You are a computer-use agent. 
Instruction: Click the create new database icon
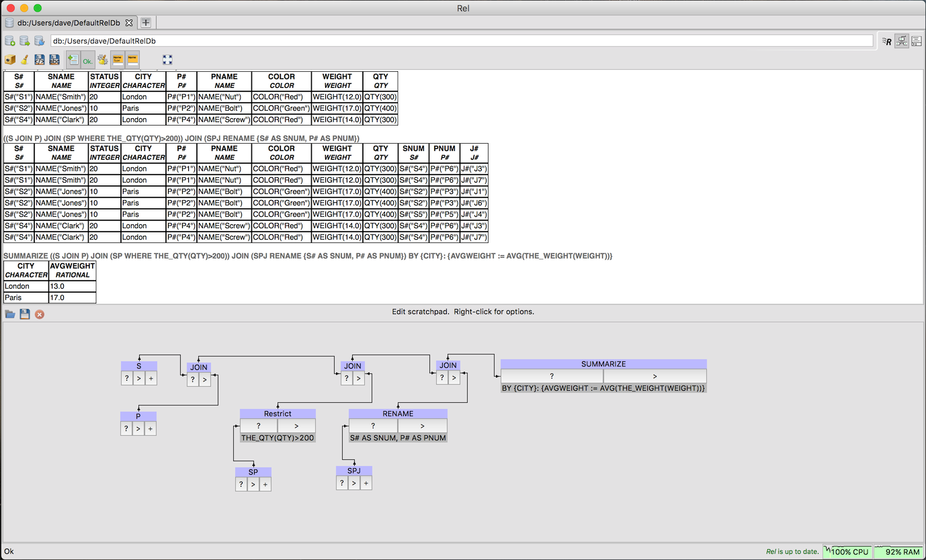tap(10, 41)
